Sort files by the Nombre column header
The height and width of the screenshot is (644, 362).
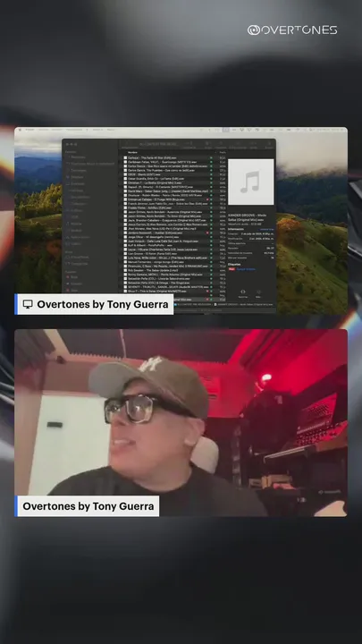click(132, 152)
